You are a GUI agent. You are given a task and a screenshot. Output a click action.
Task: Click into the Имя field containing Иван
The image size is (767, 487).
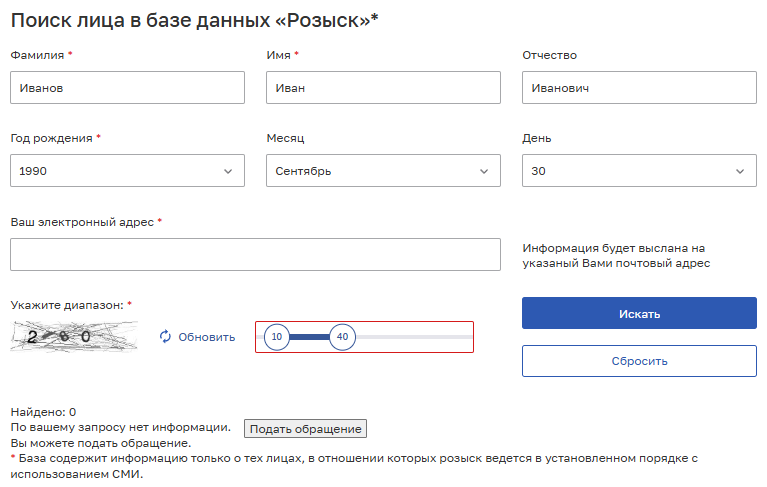click(383, 88)
